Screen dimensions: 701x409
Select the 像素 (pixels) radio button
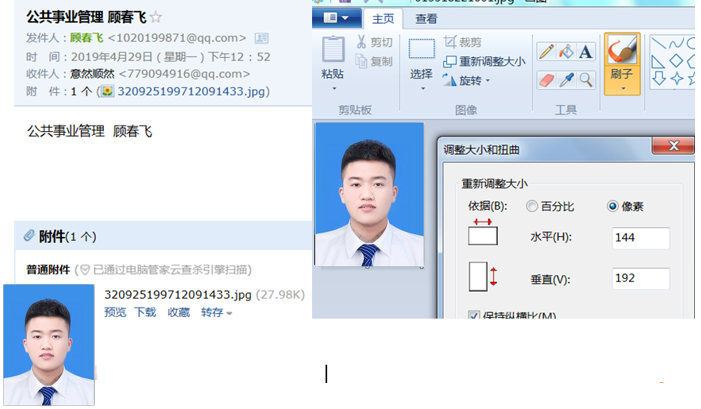613,206
